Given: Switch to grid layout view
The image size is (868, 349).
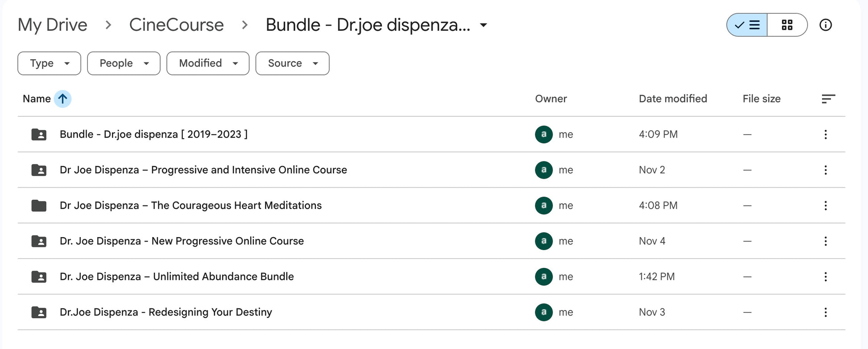Looking at the screenshot, I should coord(787,25).
